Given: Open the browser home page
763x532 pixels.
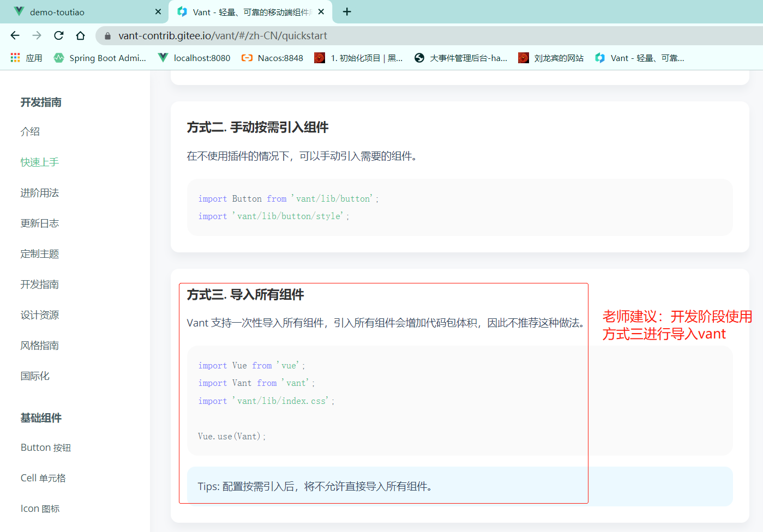Looking at the screenshot, I should click(x=80, y=35).
